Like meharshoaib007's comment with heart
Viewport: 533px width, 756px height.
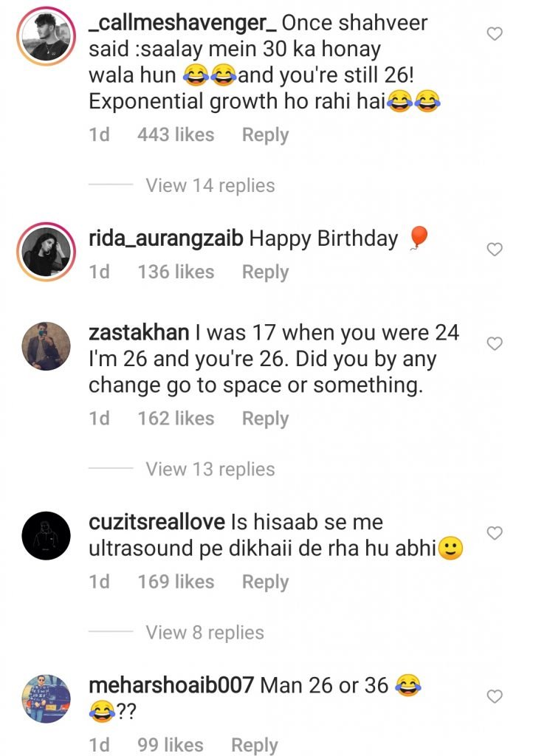click(x=495, y=695)
